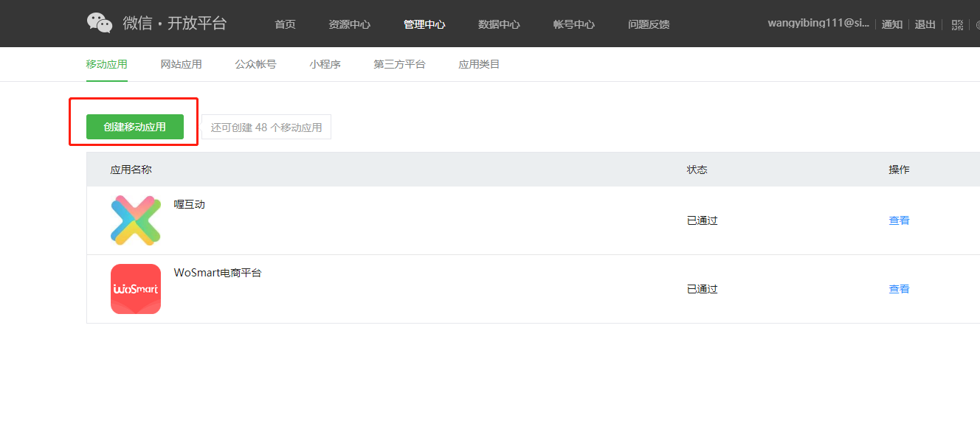Click the 还可创建 48 个移动应用 notice

coord(266,127)
